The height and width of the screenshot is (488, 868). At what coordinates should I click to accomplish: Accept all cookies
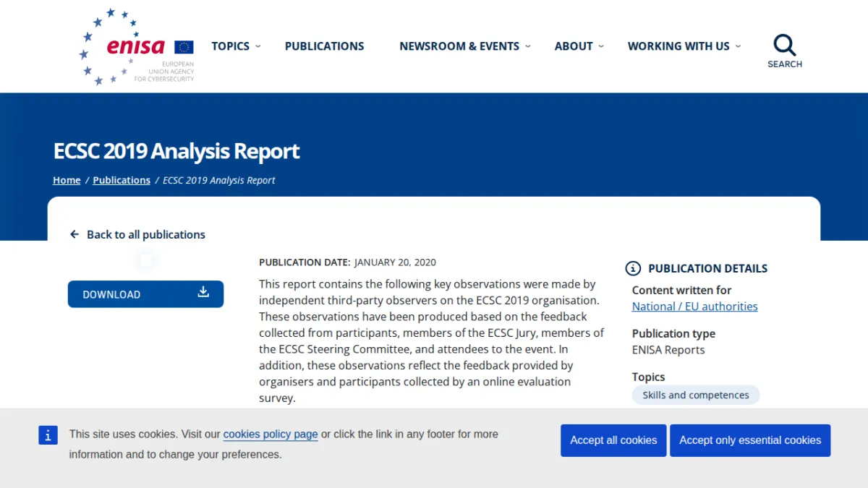coord(613,440)
